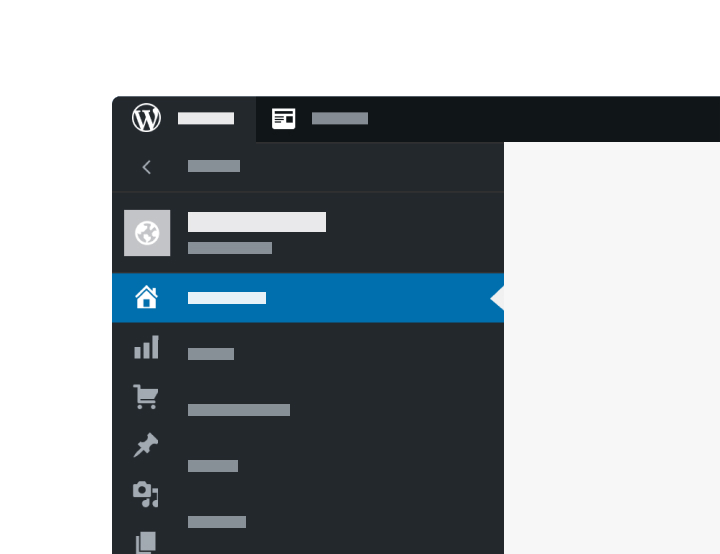Image resolution: width=720 pixels, height=554 pixels.
Task: Open the camera and music Media icon
Action: tap(146, 494)
